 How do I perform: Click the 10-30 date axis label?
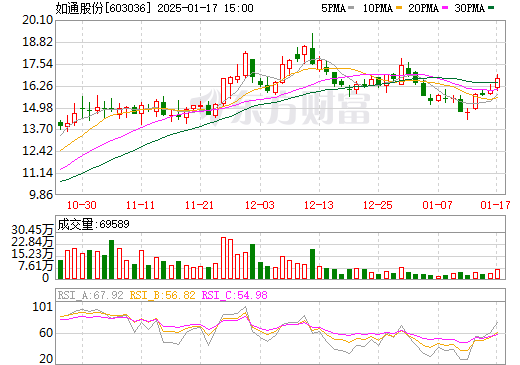[x=82, y=205]
